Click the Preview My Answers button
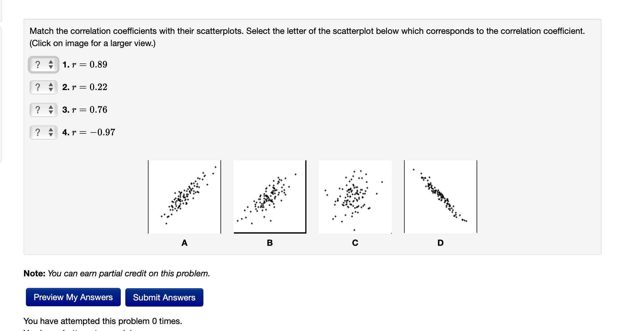 click(x=73, y=297)
